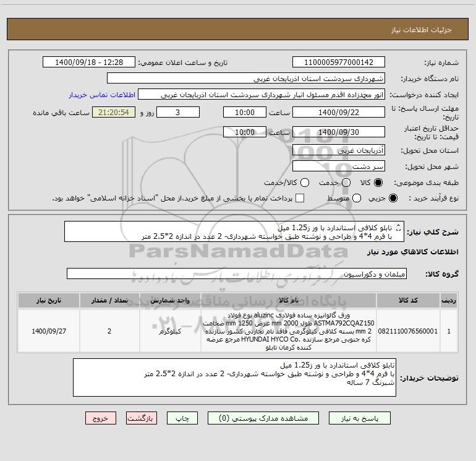476x461 pixels.
Task: Click the تاریخ نیاز column header
Action: click(x=49, y=301)
